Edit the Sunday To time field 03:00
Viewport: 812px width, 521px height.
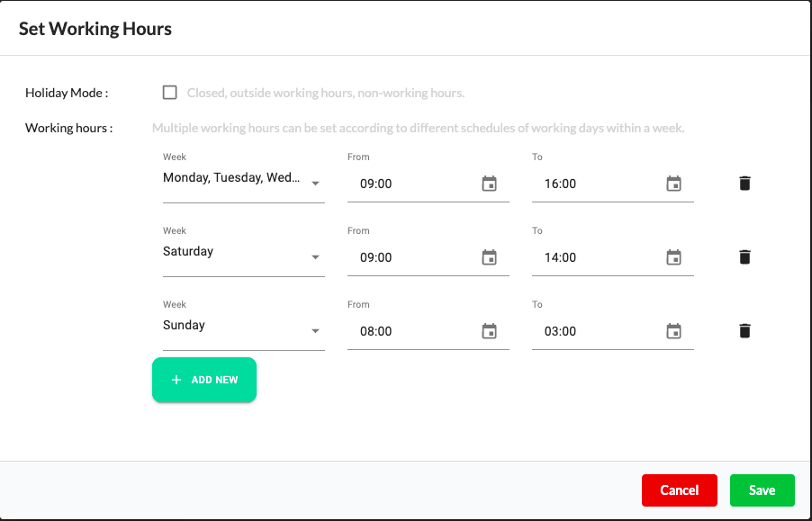pyautogui.click(x=599, y=331)
